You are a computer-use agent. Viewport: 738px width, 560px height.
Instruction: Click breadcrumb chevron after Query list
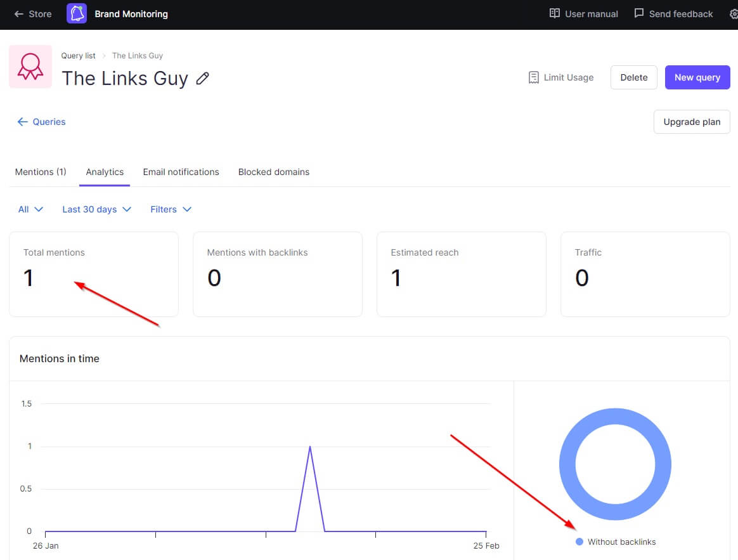pyautogui.click(x=104, y=56)
